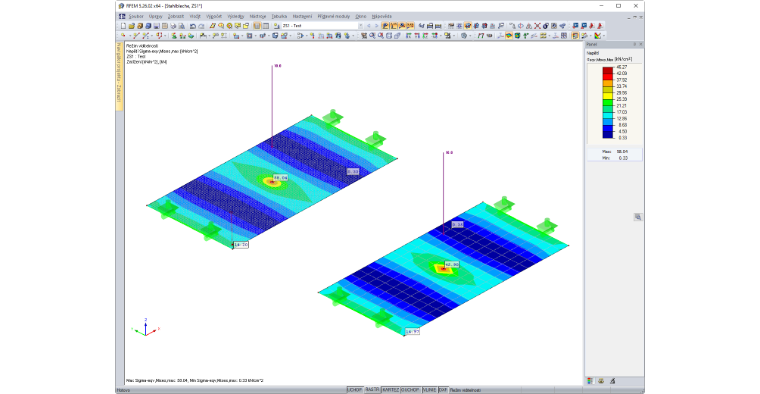Click the Undo arrow icon
The image size is (760, 394).
(x=193, y=26)
